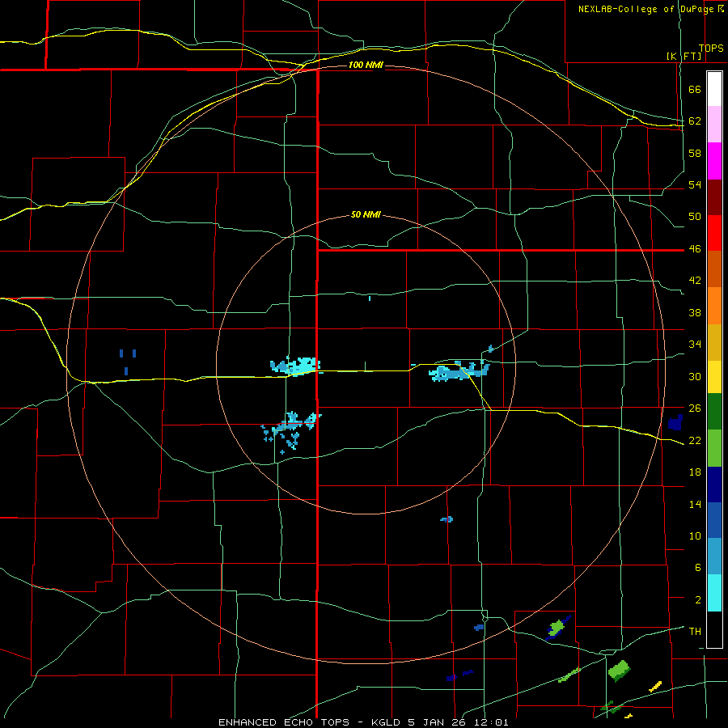Viewport: 728px width, 728px height.
Task: Click the "18" scale value
Action: tap(695, 472)
